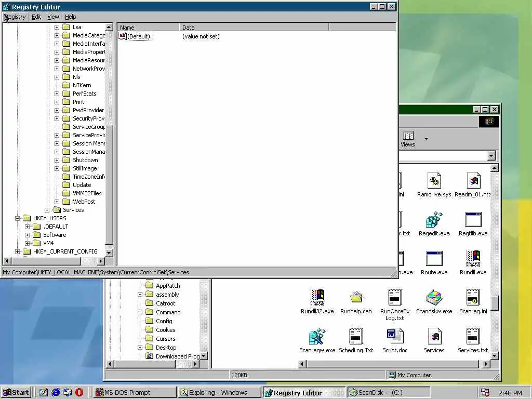The height and width of the screenshot is (399, 532).
Task: Select the NTKern registry key
Action: pyautogui.click(x=82, y=85)
